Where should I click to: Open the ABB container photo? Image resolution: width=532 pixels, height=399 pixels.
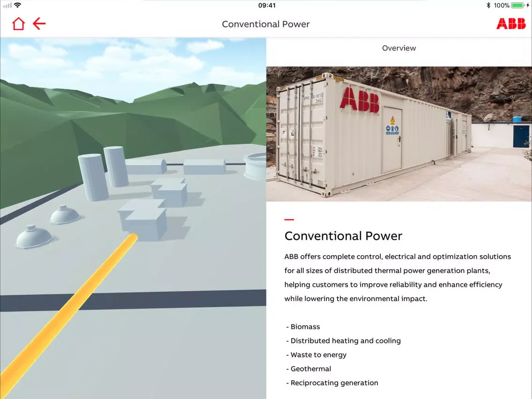coord(399,134)
